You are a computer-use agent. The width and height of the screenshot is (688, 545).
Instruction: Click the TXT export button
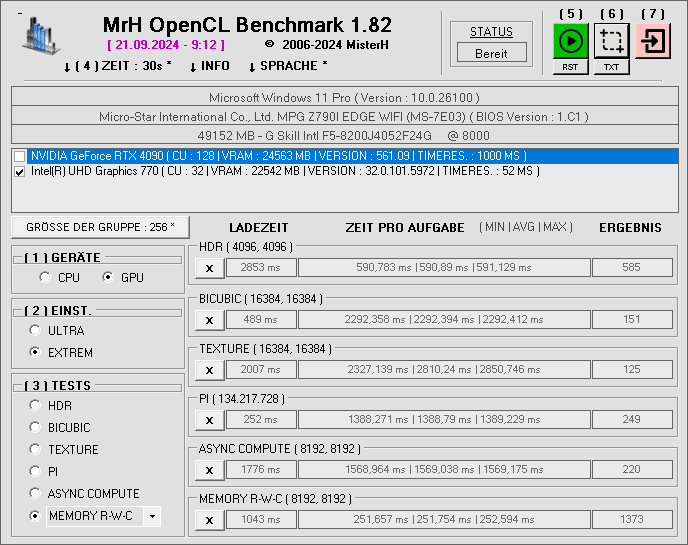pos(612,67)
